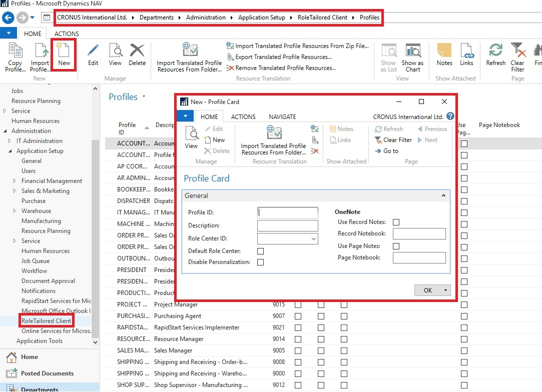The height and width of the screenshot is (392, 542).
Task: Expand the Financial Management tree node
Action: point(15,181)
